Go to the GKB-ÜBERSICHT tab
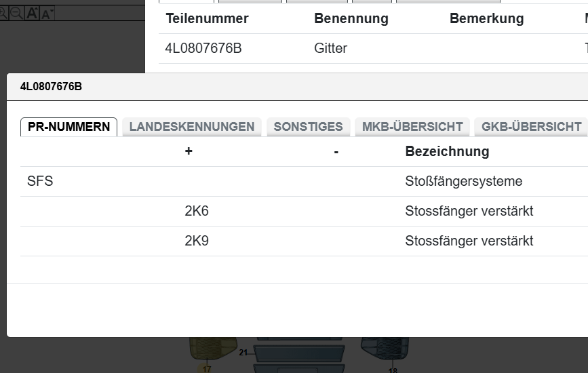This screenshot has width=588, height=373. point(531,127)
